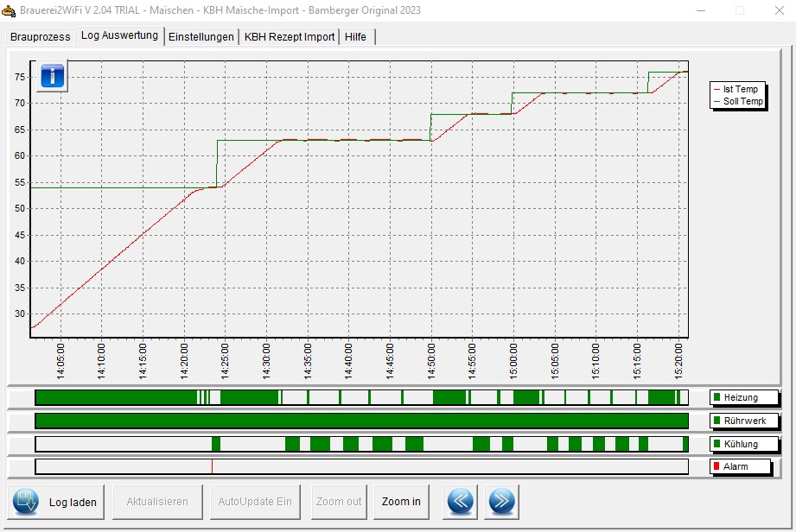Click the red Alarm legend square
Viewport: 796px width, 532px height.
coord(716,466)
